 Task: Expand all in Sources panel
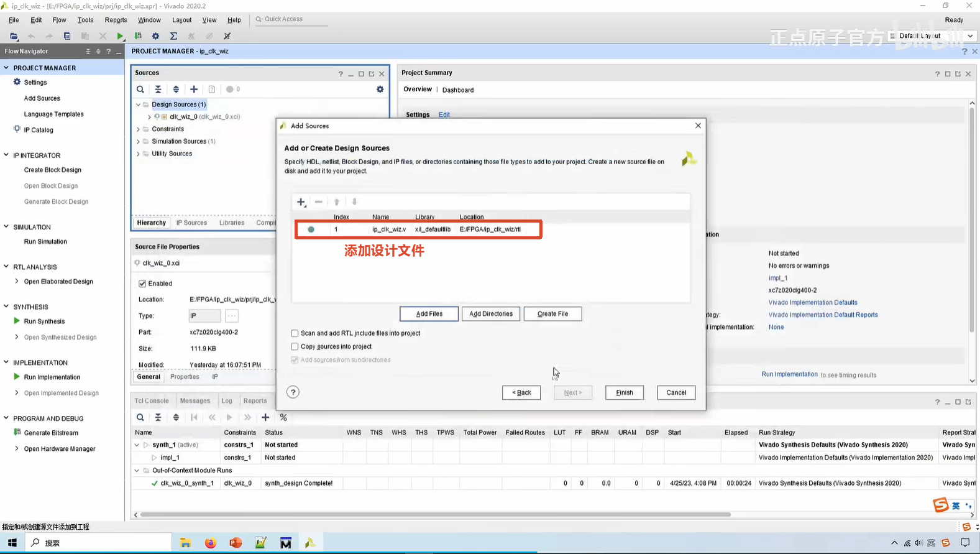pos(176,90)
